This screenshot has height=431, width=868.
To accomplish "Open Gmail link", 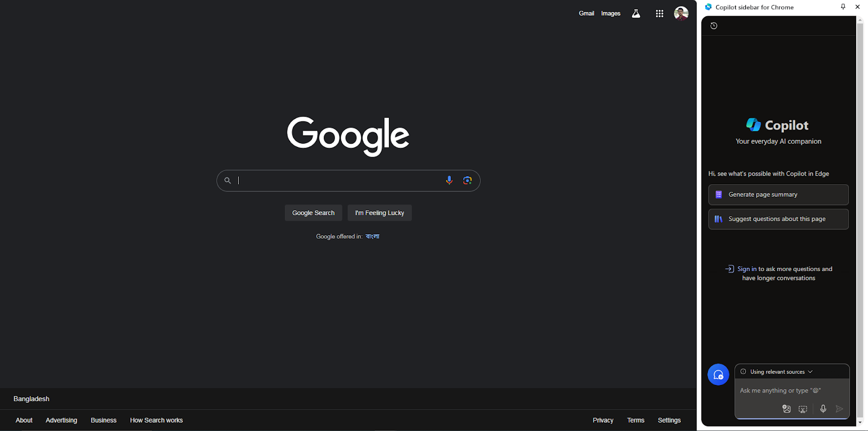I will pyautogui.click(x=586, y=14).
